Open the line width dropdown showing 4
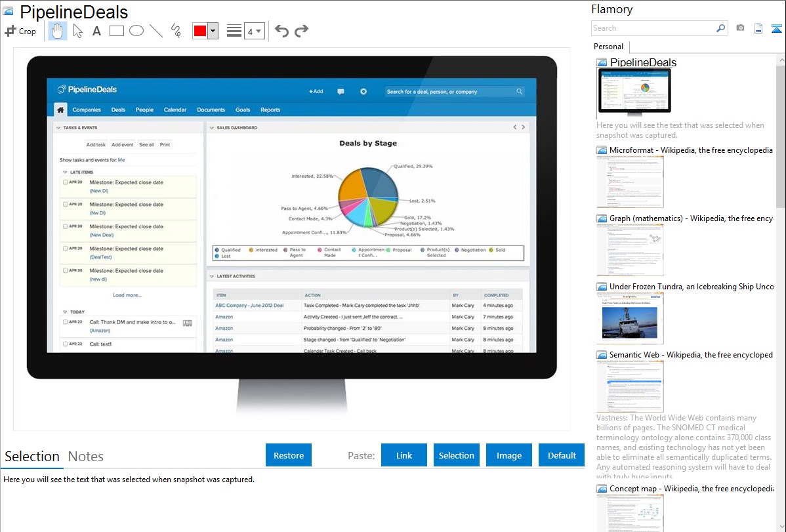The width and height of the screenshot is (786, 532). tap(255, 31)
